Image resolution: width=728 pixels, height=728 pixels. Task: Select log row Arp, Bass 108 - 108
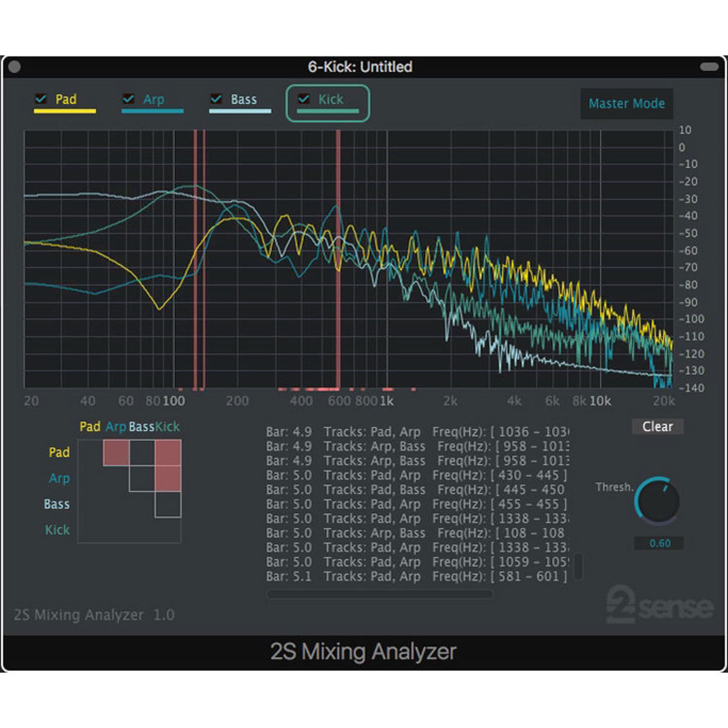coord(417,533)
